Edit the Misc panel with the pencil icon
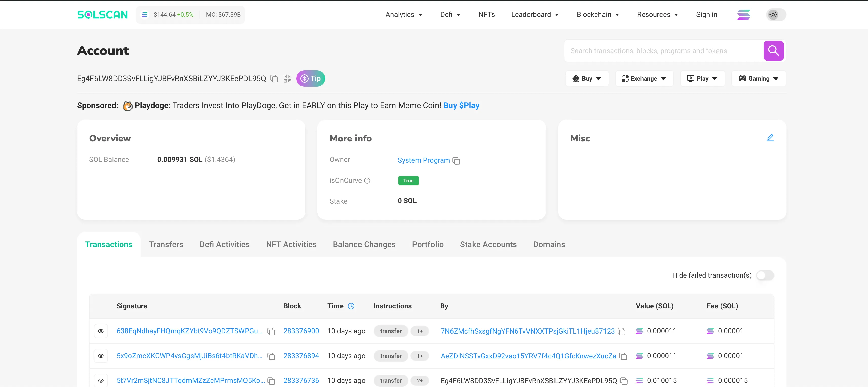 (770, 138)
